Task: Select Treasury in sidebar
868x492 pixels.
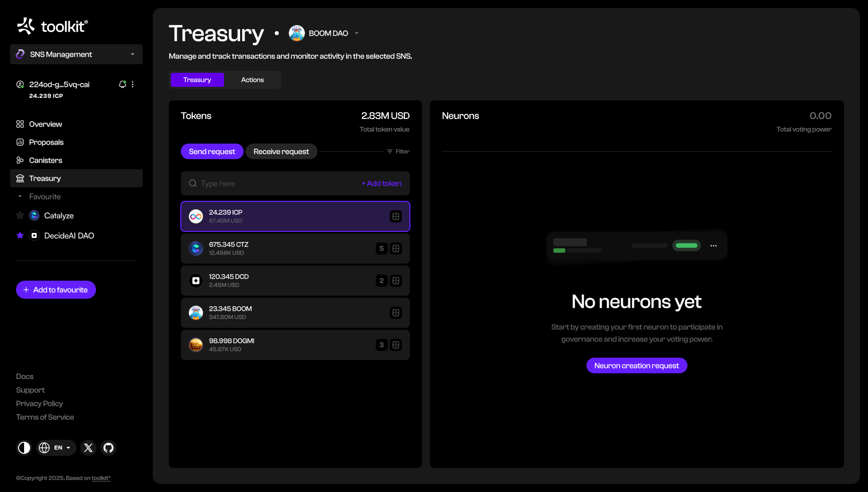Action: [76, 178]
